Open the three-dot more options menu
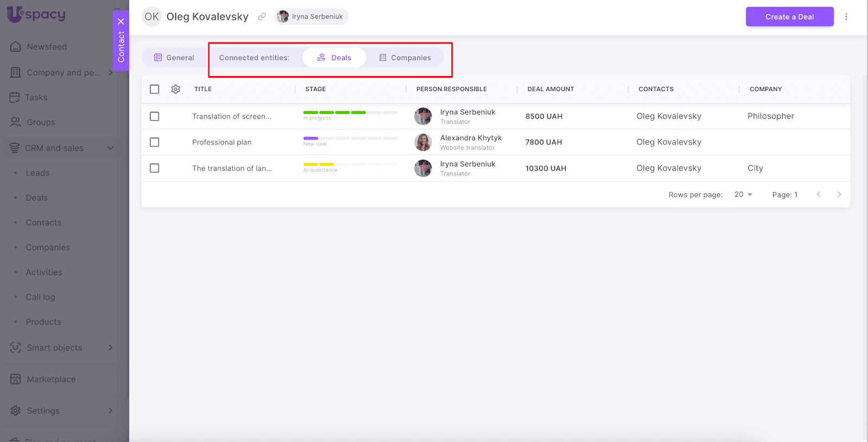The height and width of the screenshot is (442, 868). [846, 17]
